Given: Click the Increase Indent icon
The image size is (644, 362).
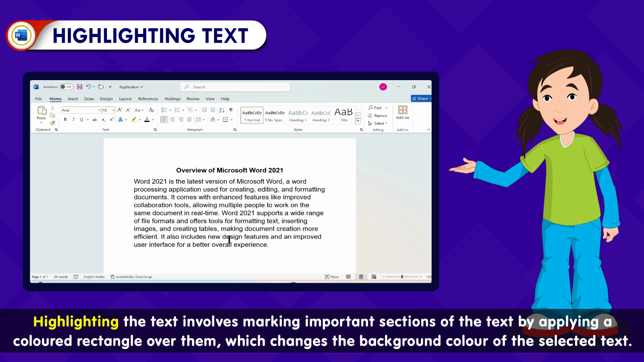Looking at the screenshot, I should click(x=213, y=110).
